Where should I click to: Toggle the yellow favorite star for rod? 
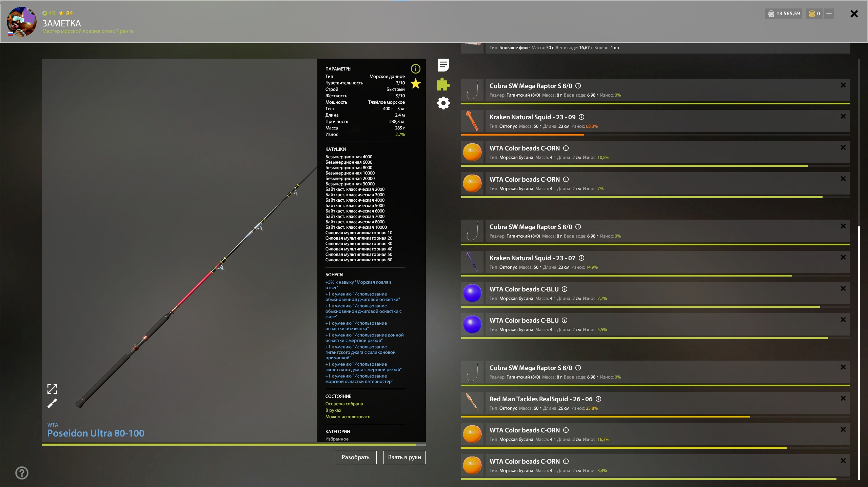click(x=415, y=83)
